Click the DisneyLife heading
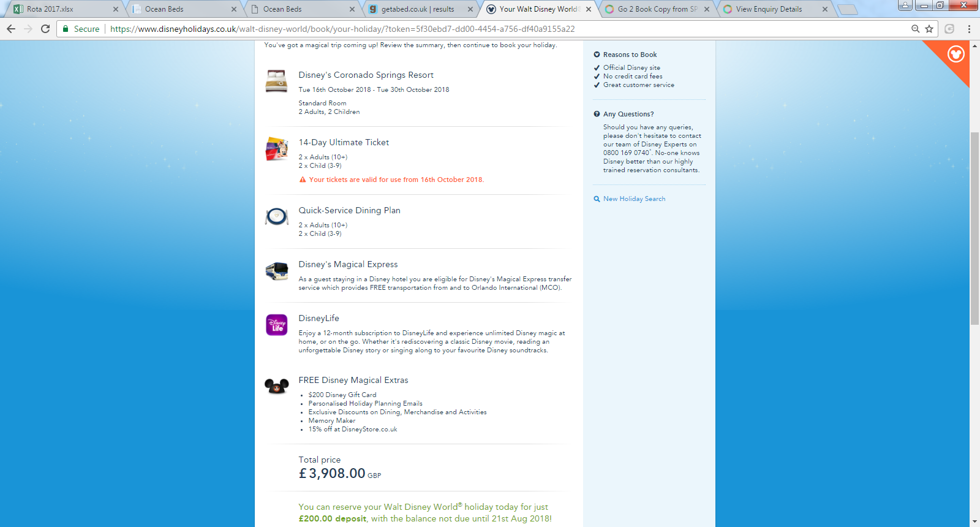 318,318
